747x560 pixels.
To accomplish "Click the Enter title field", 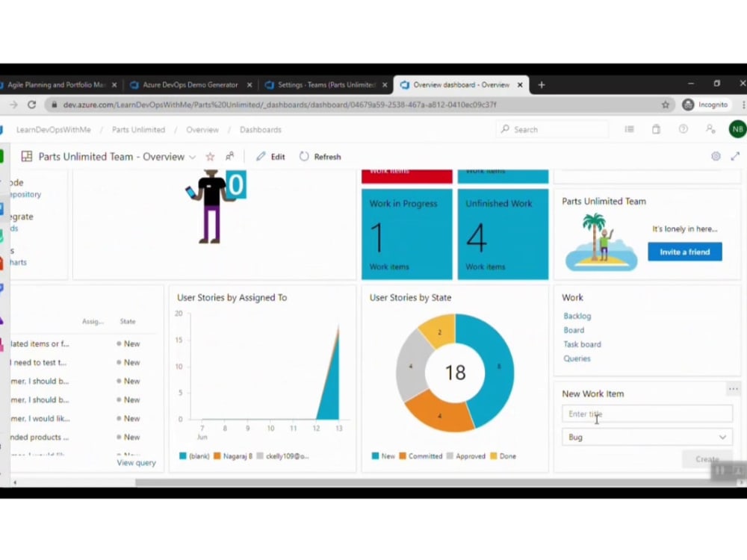I will coord(647,414).
